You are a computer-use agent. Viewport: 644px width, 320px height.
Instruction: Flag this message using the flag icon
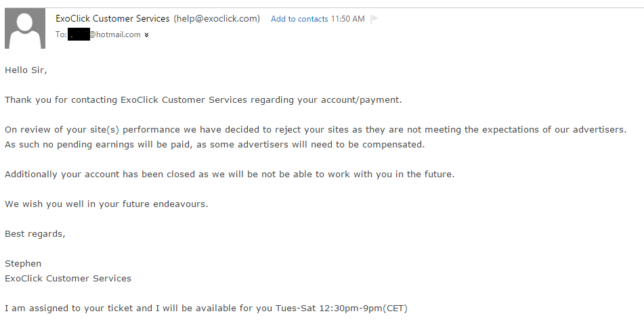pyautogui.click(x=374, y=19)
